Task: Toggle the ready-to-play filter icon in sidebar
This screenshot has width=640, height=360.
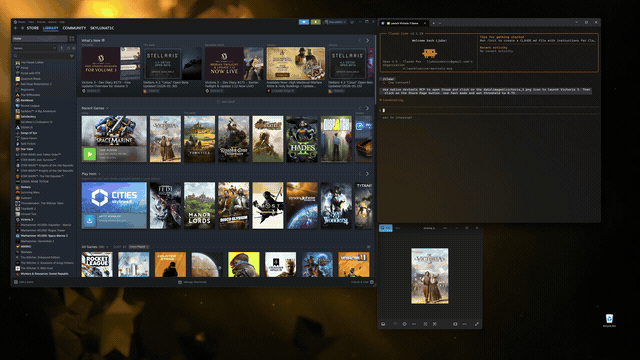Action: [x=73, y=48]
